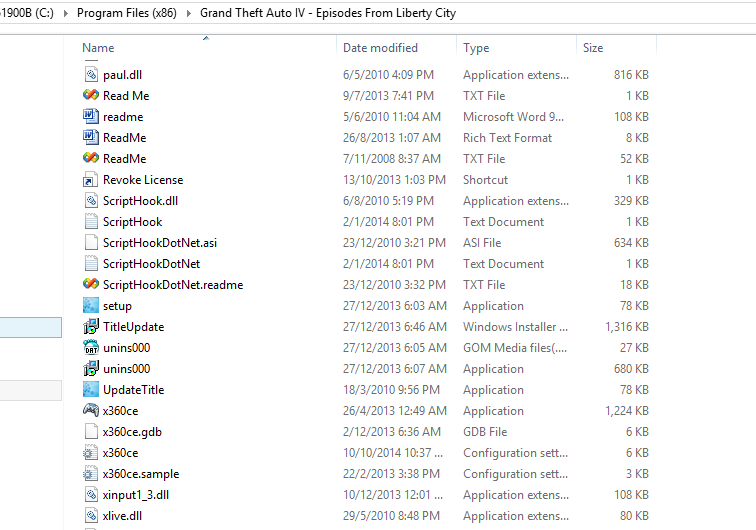Viewport: 756px width, 530px height.
Task: Click the Microsoft Word 9... type cell
Action: point(513,117)
